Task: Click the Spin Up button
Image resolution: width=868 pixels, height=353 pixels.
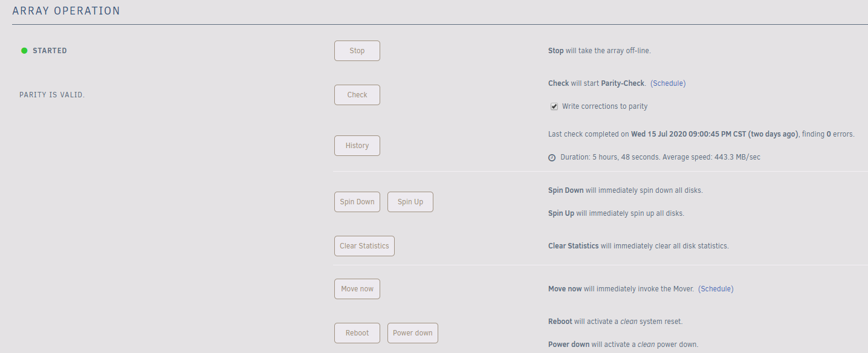Action: [410, 202]
